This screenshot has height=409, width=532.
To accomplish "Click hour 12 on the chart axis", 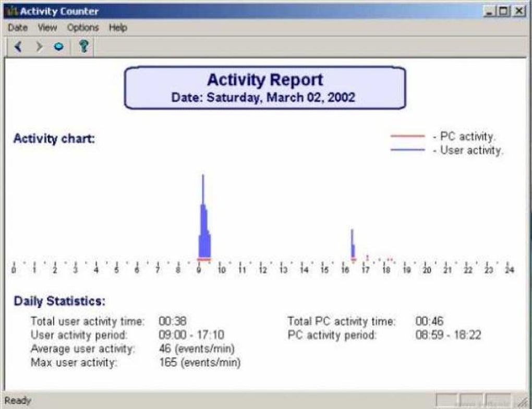I will click(x=262, y=266).
